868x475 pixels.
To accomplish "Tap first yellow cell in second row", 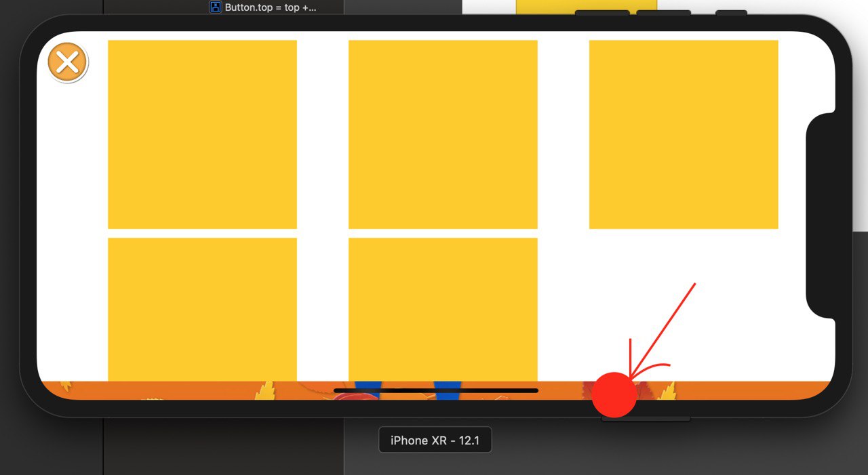I will (202, 310).
